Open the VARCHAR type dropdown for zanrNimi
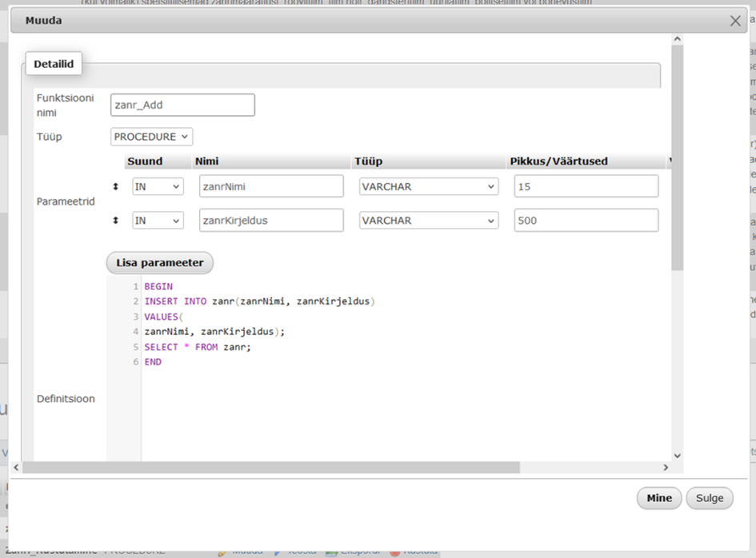The width and height of the screenshot is (756, 558). [429, 186]
